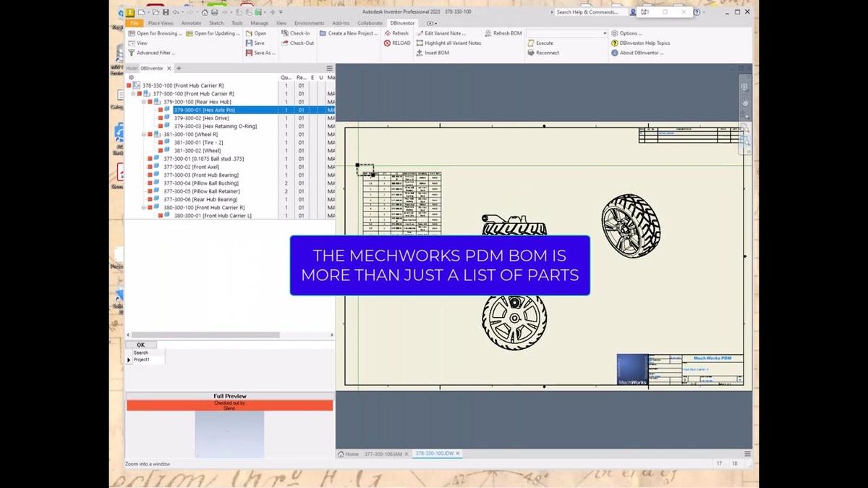Click the Open for Updating icon
Viewport: 868px width, 488px height.
tap(190, 33)
